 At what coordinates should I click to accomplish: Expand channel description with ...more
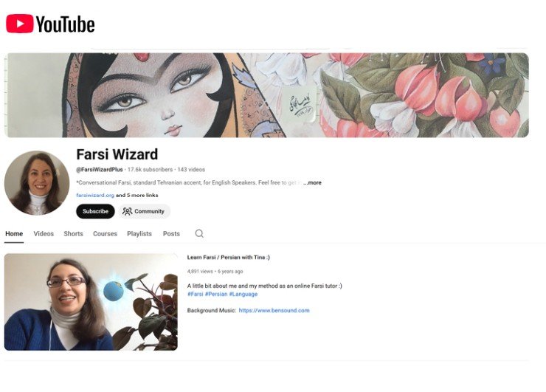pos(312,182)
